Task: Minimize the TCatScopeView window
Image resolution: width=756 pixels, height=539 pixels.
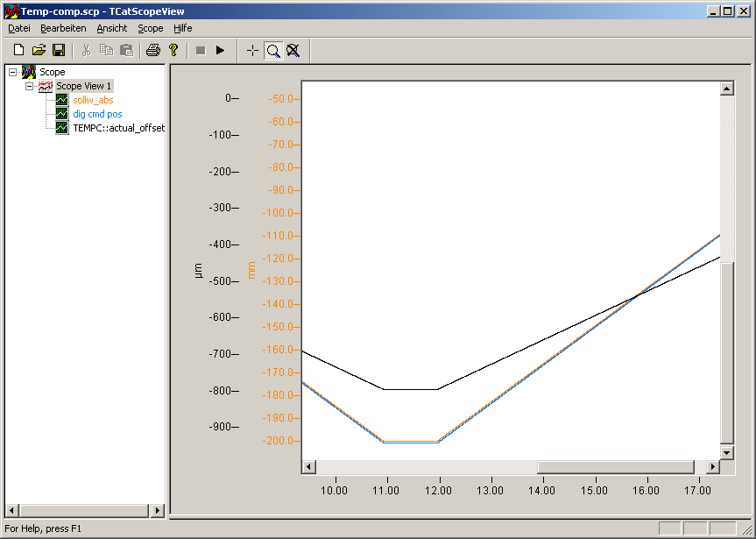Action: [714, 11]
